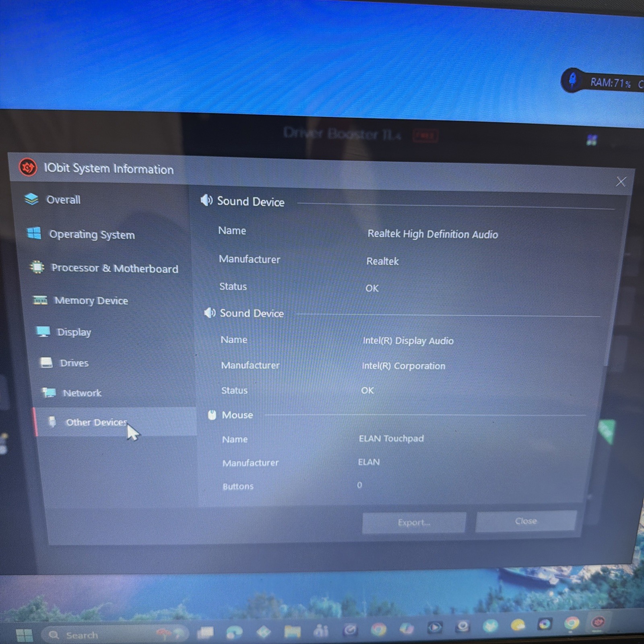Click the IObit System Information logo icon
Screen dimensions: 644x644
click(28, 167)
